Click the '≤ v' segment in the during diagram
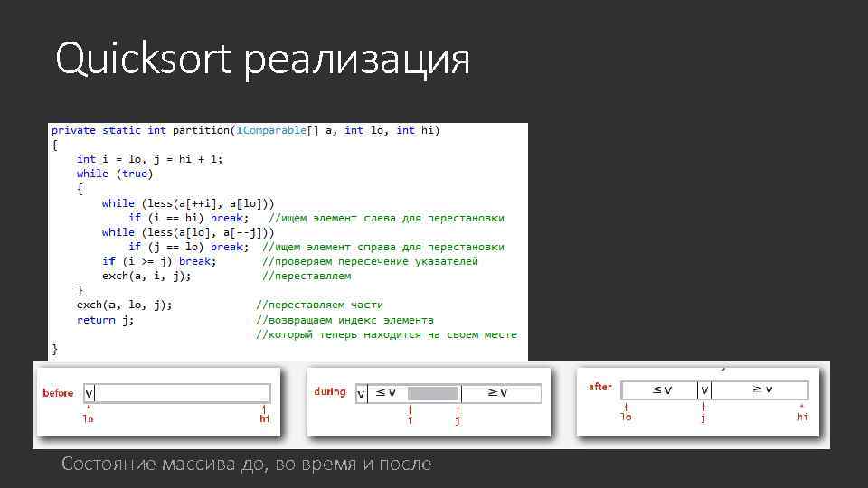The width and height of the screenshot is (868, 488). click(386, 393)
